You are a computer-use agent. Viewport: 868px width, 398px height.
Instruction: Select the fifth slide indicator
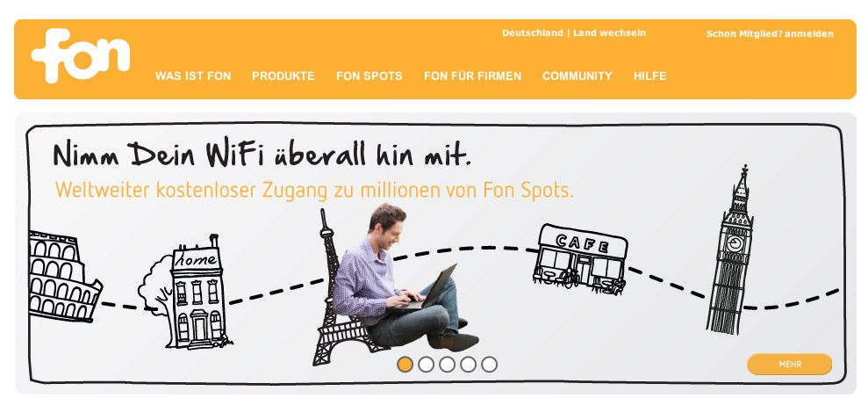pyautogui.click(x=490, y=365)
